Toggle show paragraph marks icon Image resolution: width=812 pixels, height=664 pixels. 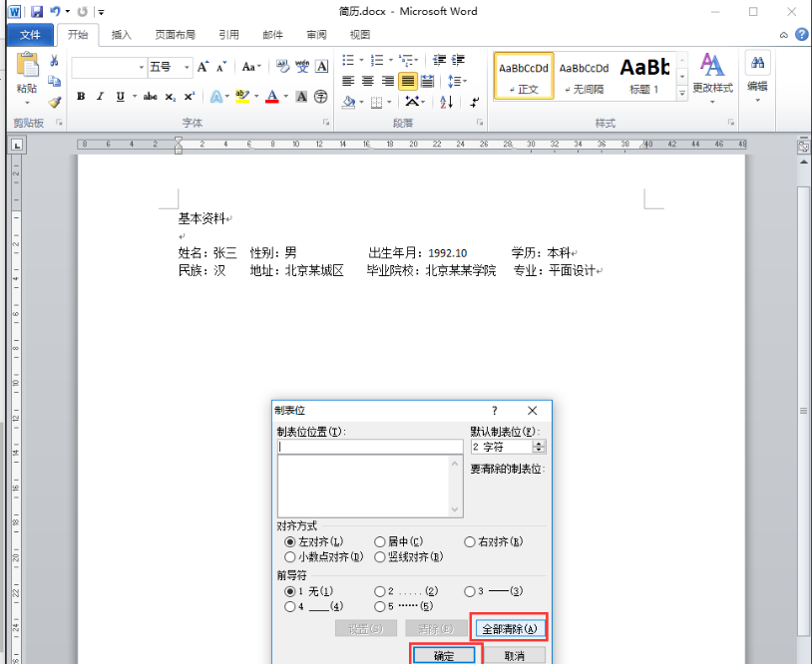tap(474, 102)
